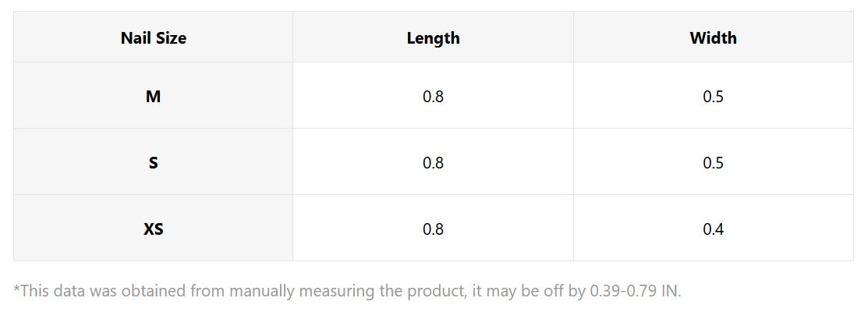Select the XS nail size row label

pos(154,229)
